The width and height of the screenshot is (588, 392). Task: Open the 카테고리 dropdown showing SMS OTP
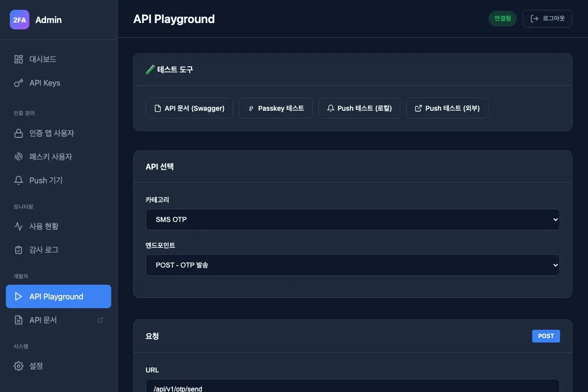[353, 220]
